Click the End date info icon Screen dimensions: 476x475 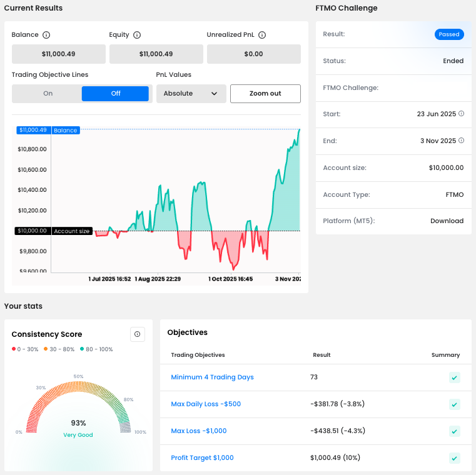click(x=461, y=141)
